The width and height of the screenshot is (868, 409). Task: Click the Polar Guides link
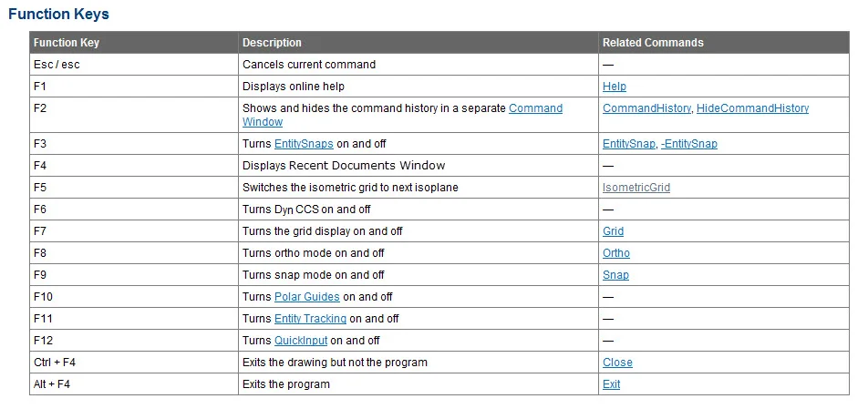click(306, 297)
